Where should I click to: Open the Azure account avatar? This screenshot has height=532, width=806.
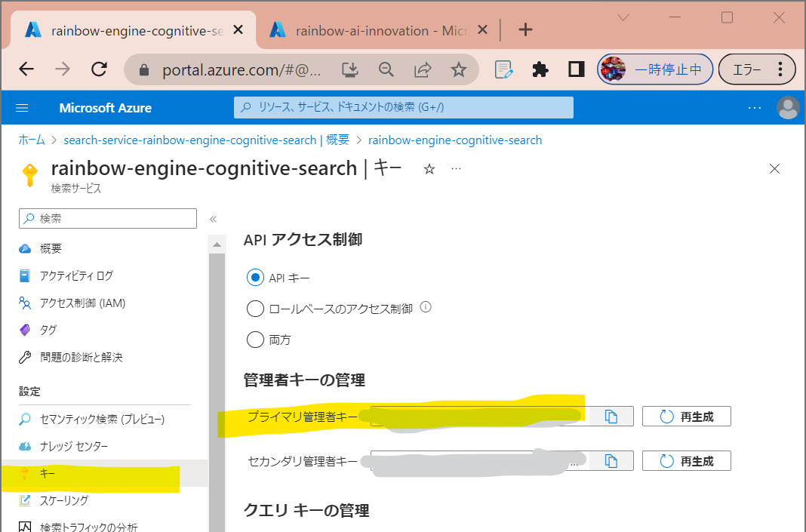[x=787, y=108]
